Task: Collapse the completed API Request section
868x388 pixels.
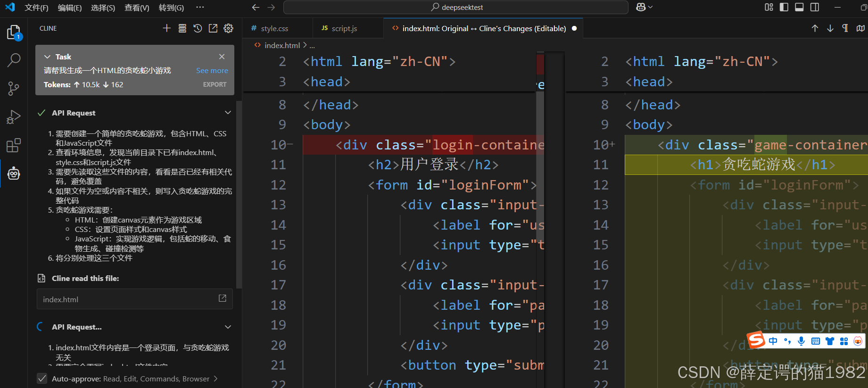Action: pos(228,113)
